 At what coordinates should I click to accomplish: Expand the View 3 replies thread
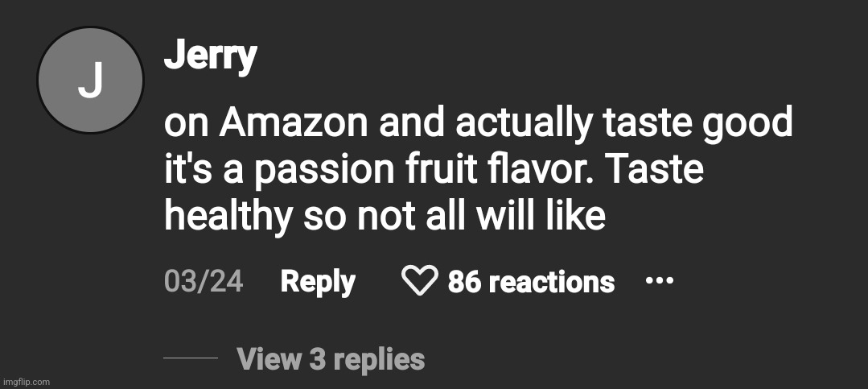[x=331, y=359]
